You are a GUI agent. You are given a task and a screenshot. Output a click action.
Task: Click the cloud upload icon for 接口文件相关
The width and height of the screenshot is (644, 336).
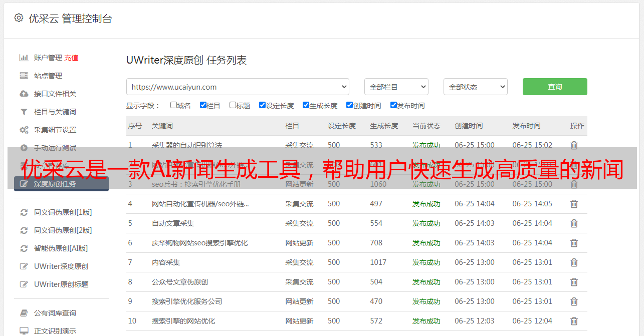24,94
